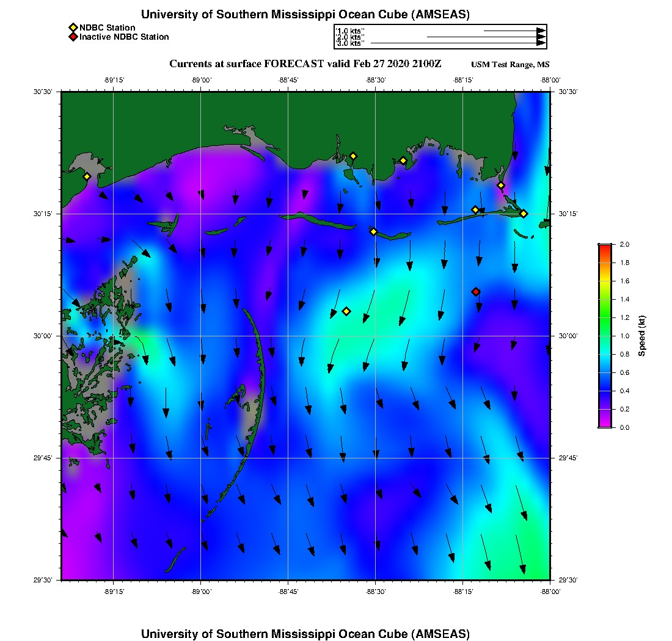Click the 2.0 colorbar tick label
The height and width of the screenshot is (641, 672).
(624, 244)
